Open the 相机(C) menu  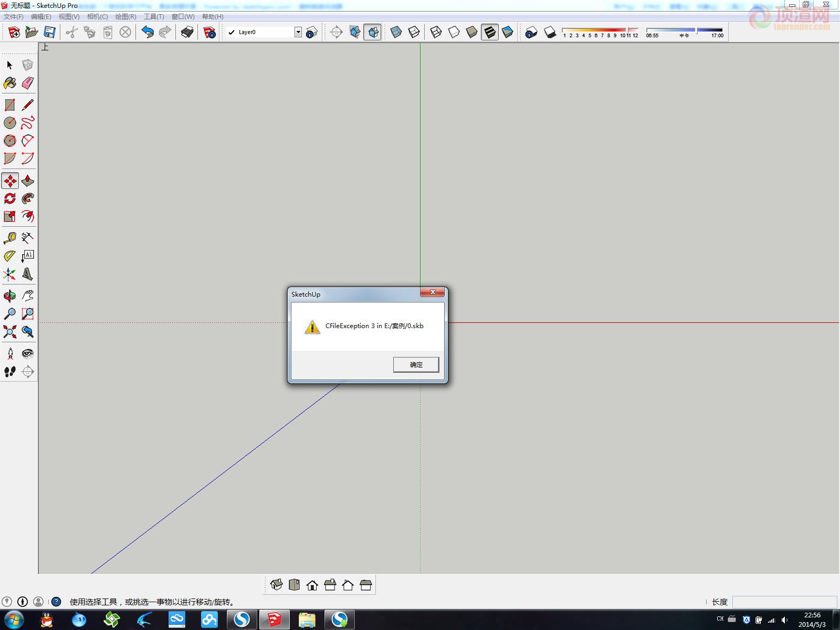click(97, 17)
